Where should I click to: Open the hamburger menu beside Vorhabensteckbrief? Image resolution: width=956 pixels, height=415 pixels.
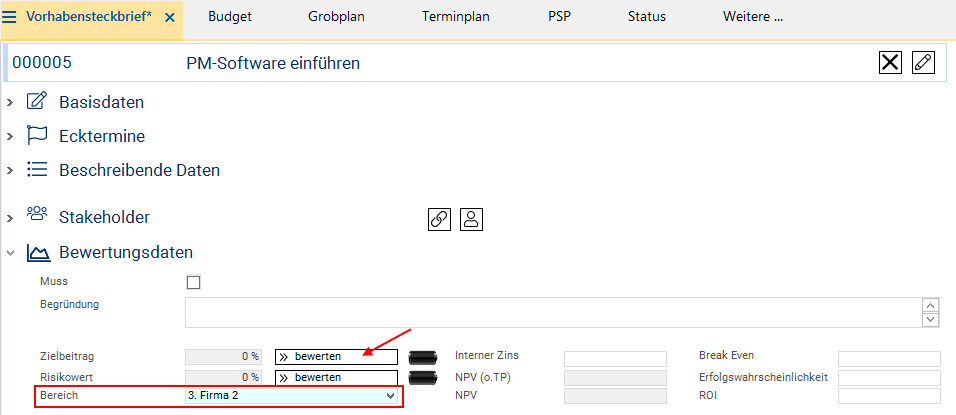pyautogui.click(x=10, y=17)
